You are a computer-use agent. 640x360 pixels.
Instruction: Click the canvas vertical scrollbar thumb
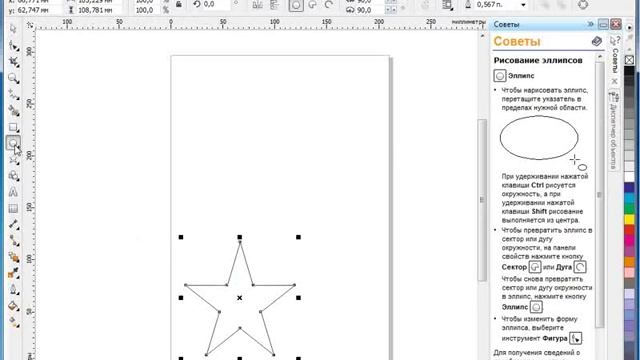point(482,200)
